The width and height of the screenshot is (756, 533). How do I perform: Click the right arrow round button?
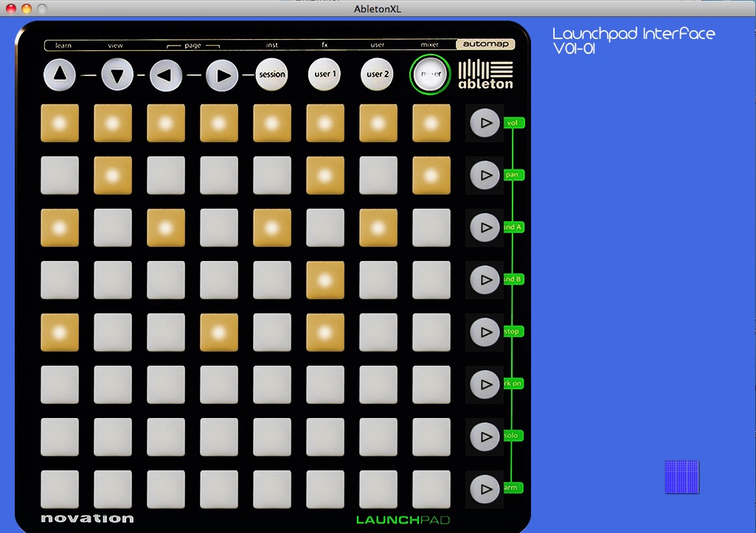pyautogui.click(x=222, y=75)
